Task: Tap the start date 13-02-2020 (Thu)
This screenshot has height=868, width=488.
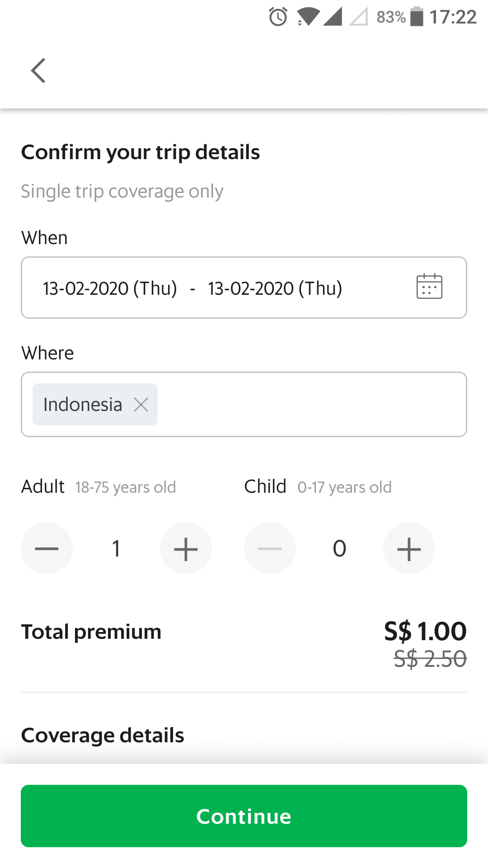Action: pos(110,288)
